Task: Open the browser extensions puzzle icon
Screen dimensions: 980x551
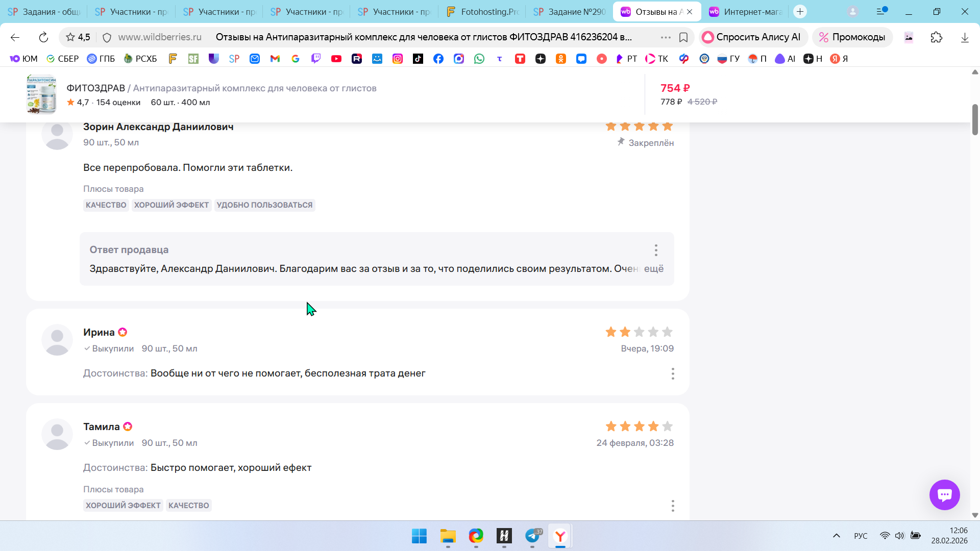Action: pos(936,37)
